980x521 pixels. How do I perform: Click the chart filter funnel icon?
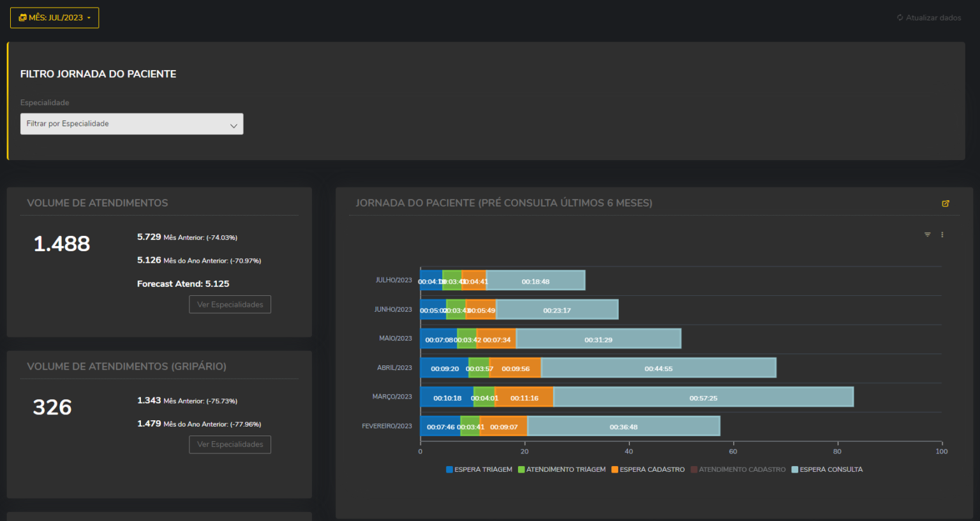pos(928,235)
